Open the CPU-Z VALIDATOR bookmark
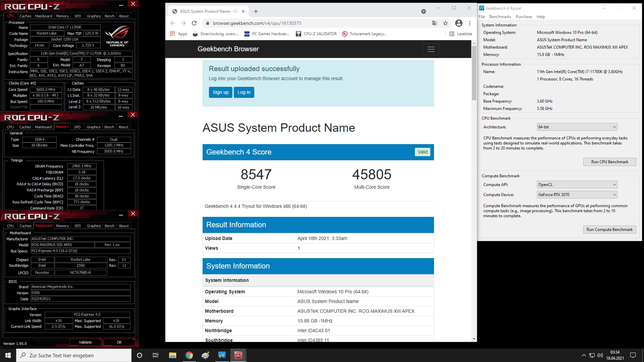 (316, 34)
